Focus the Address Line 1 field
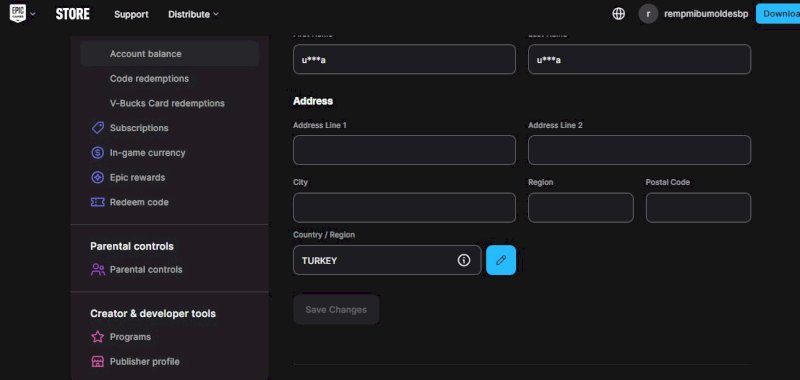The image size is (800, 380). (x=404, y=150)
